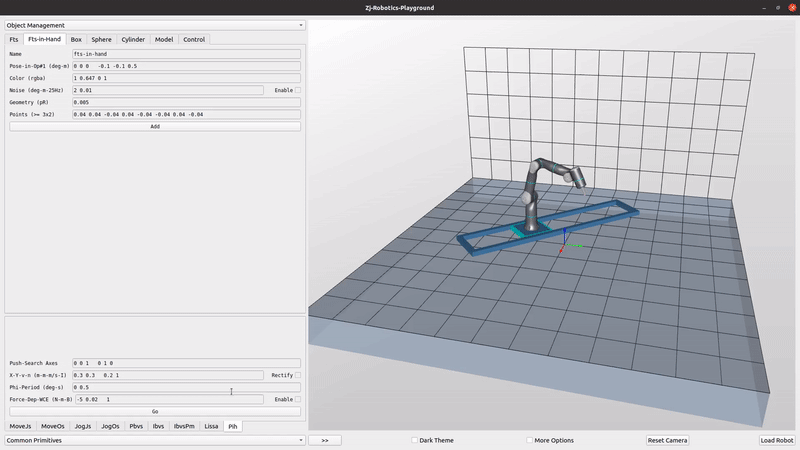Enable the Force-Dep-WCE checkbox
The height and width of the screenshot is (450, 800).
[x=298, y=399]
